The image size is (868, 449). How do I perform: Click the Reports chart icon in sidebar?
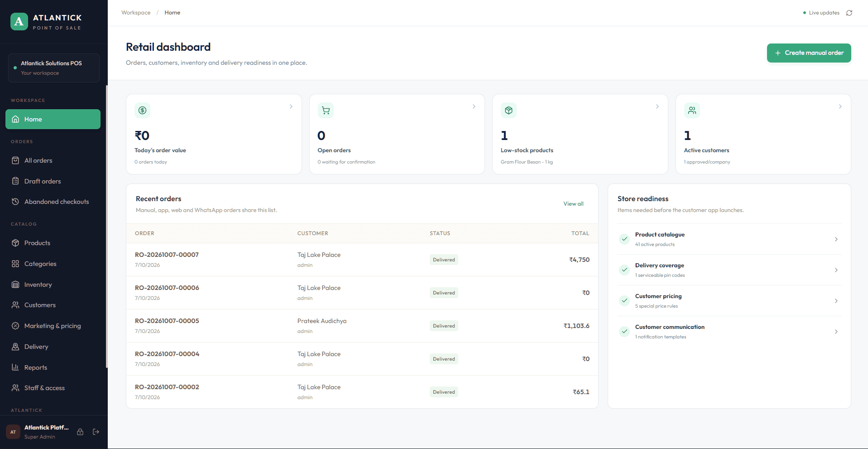click(x=15, y=367)
